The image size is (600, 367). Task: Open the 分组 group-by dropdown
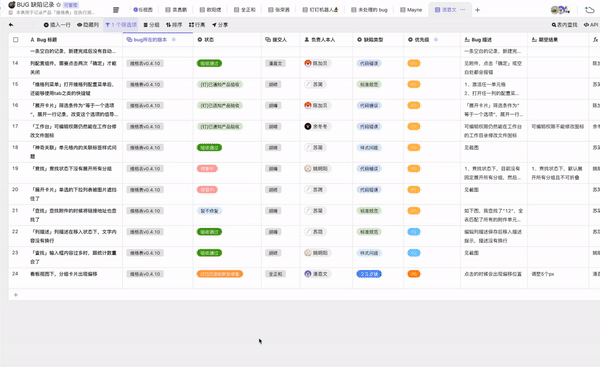(x=151, y=25)
